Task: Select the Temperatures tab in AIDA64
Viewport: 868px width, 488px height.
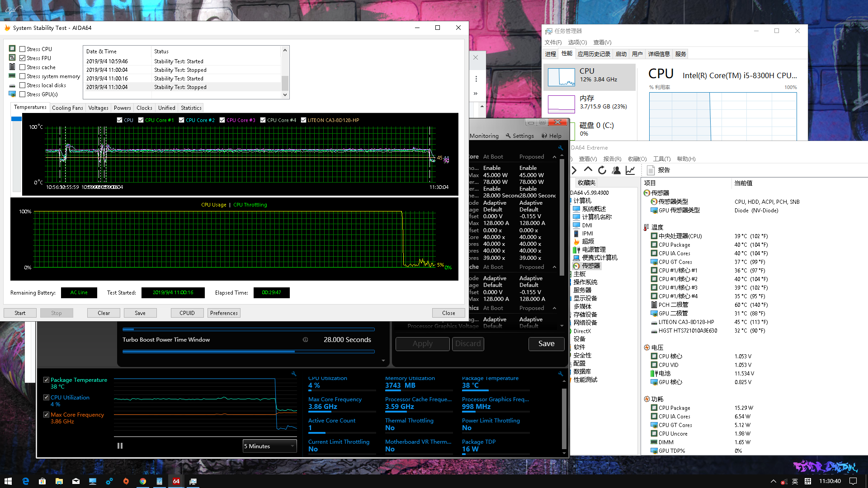Action: [30, 107]
